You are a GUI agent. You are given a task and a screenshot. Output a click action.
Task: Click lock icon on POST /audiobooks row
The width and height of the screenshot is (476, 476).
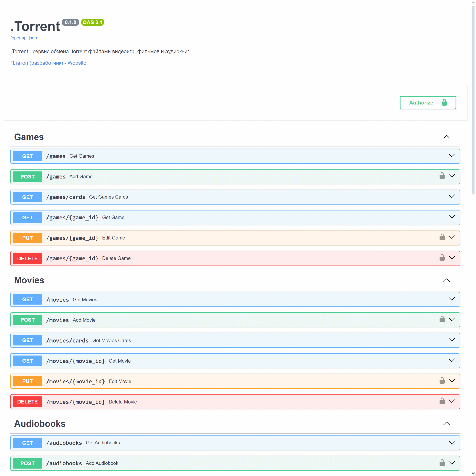(x=442, y=463)
